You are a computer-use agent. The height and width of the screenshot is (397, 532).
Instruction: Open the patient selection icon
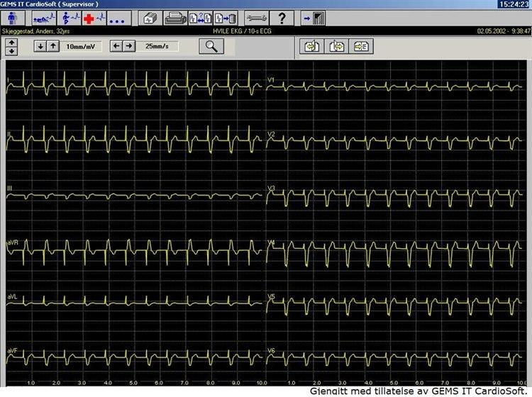[13, 18]
